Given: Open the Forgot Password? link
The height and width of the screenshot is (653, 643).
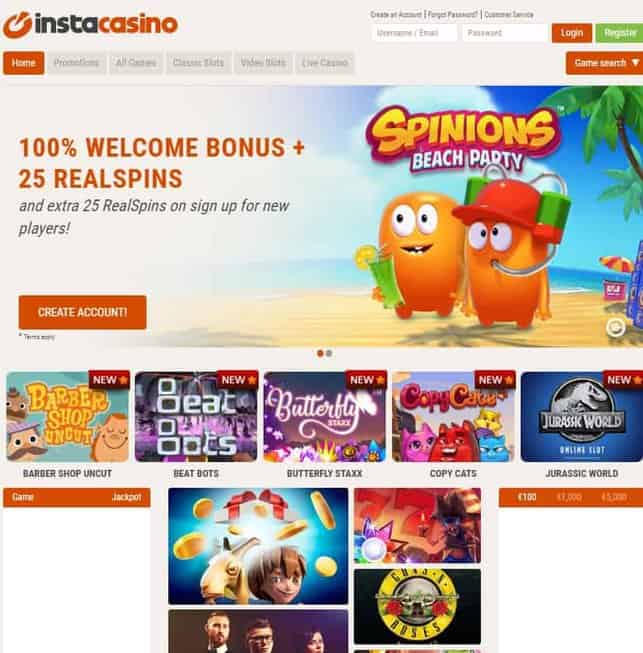Looking at the screenshot, I should pos(453,15).
